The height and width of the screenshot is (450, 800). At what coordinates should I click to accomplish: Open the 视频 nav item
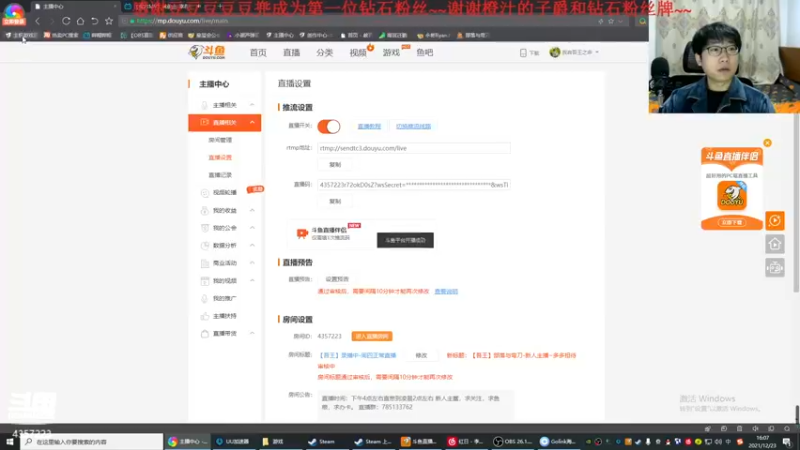pyautogui.click(x=358, y=53)
